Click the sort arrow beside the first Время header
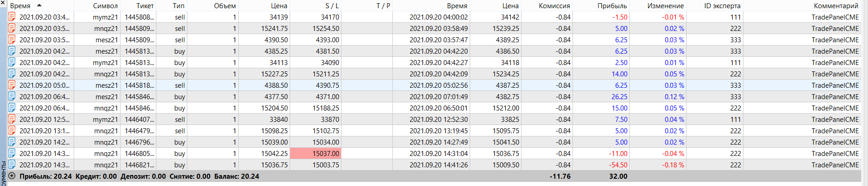This screenshot has height=186, width=868. click(x=39, y=5)
